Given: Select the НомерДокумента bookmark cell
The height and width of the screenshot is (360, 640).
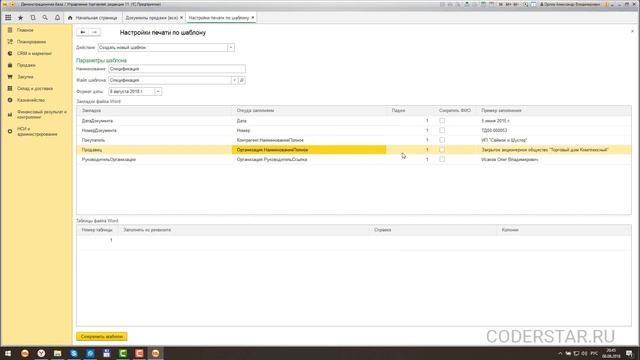Looking at the screenshot, I should tap(154, 130).
